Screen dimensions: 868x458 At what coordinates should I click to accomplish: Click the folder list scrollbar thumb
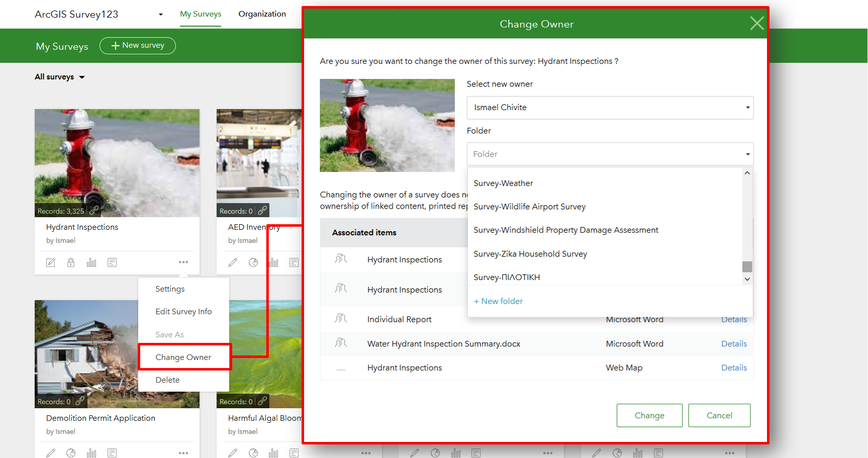click(x=747, y=266)
